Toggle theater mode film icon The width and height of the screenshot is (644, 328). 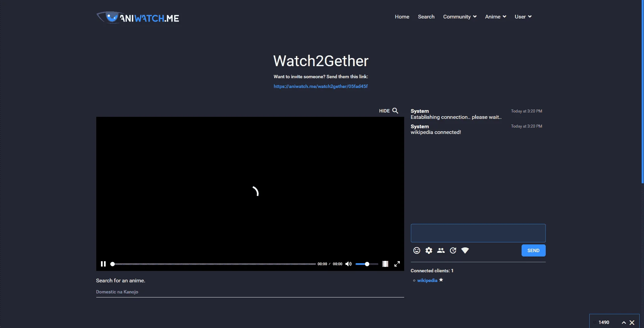click(385, 264)
